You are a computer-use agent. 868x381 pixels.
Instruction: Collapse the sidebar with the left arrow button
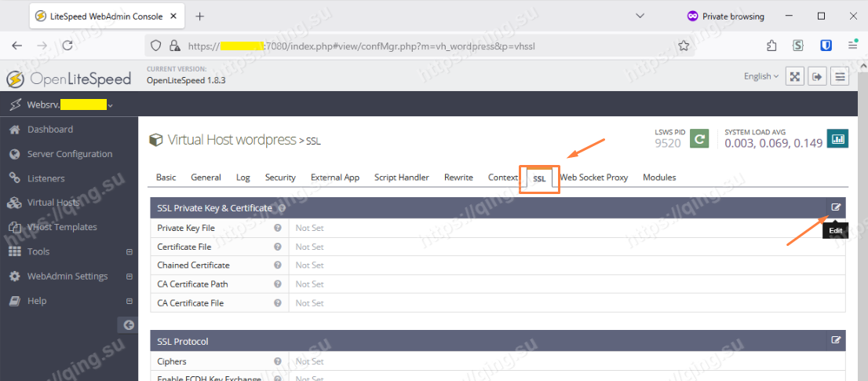(x=128, y=325)
